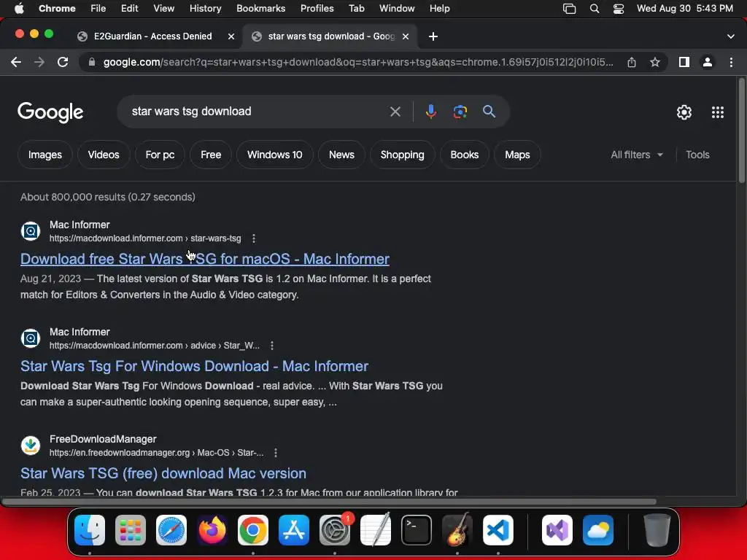747x560 pixels.
Task: Open Chrome three-dot menu
Action: [x=731, y=62]
